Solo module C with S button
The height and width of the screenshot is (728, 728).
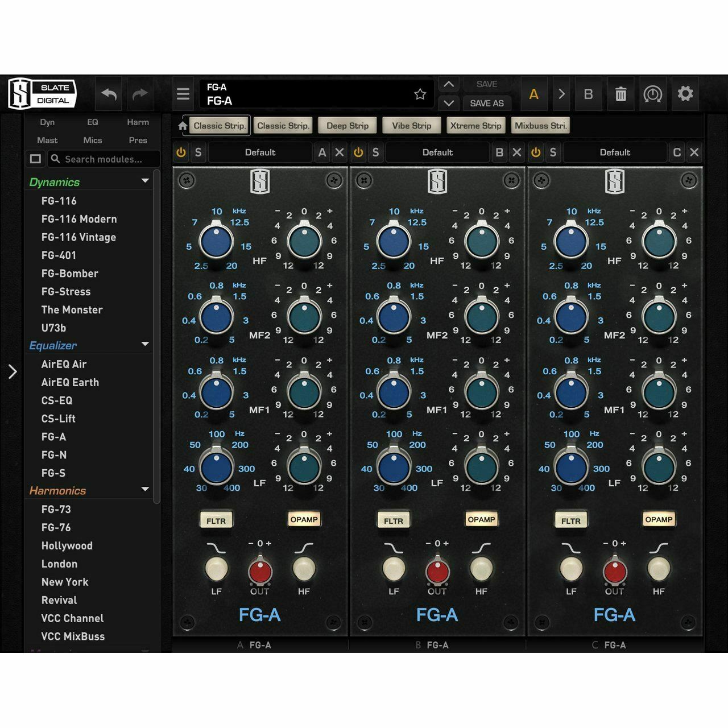click(553, 152)
